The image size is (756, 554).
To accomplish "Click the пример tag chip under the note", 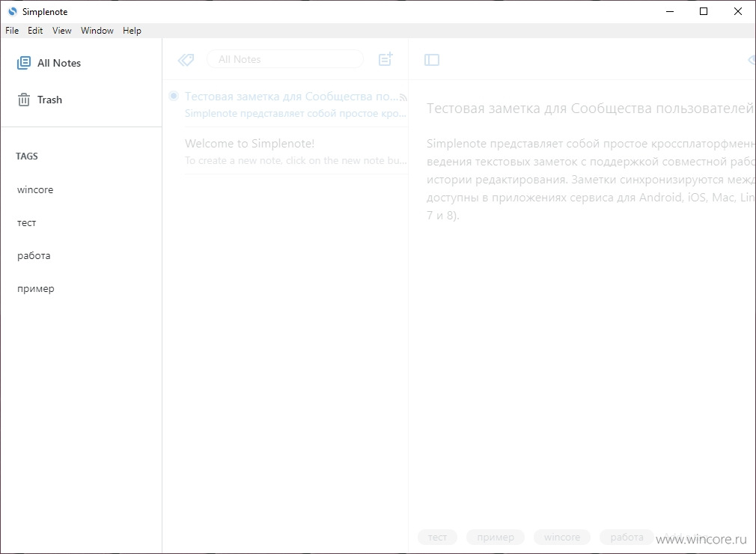I will [496, 537].
